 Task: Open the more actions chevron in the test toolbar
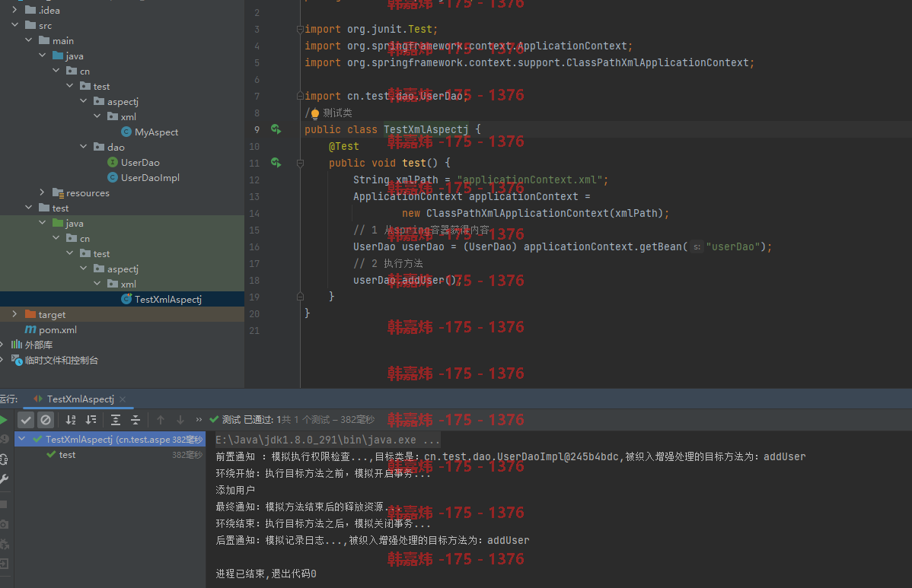(199, 419)
